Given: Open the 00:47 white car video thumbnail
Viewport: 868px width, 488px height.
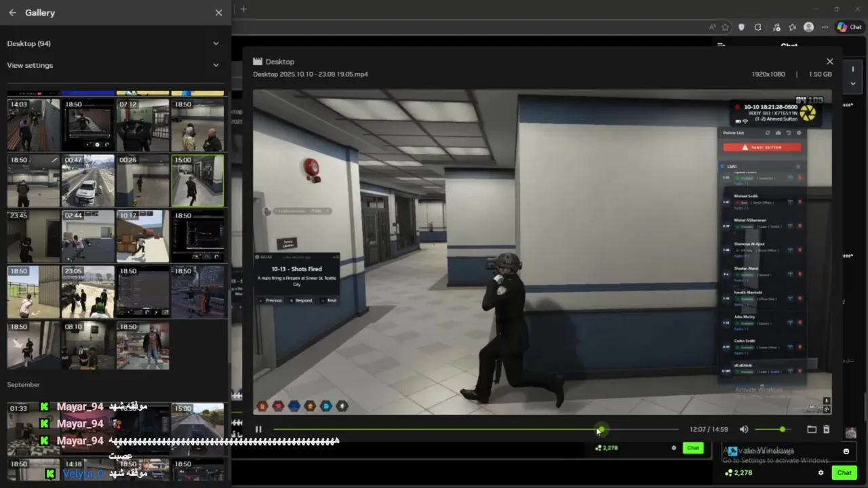Looking at the screenshot, I should pos(88,180).
